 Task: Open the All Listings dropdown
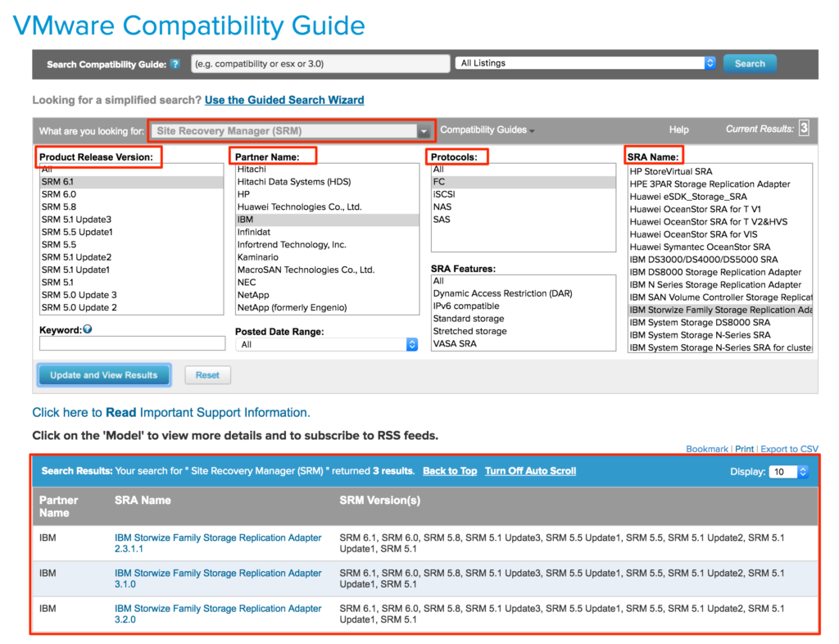click(x=586, y=63)
